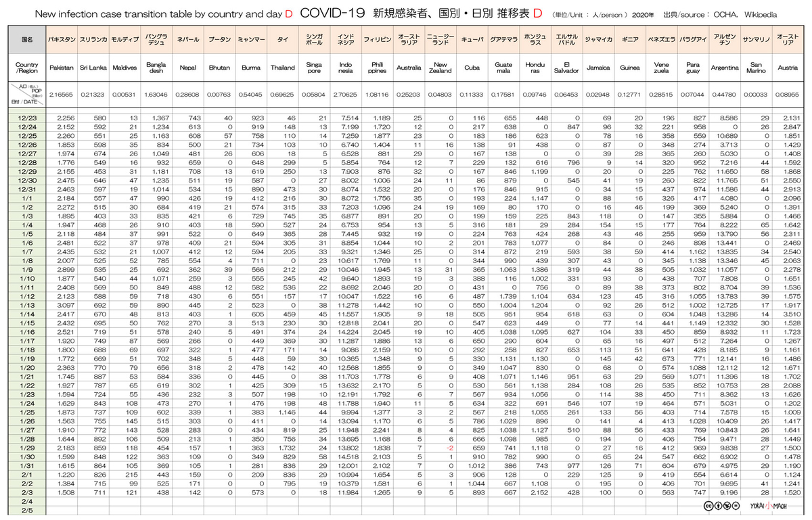Select the Bhutan column header
Image resolution: width=812 pixels, height=520 pixels.
click(x=220, y=68)
